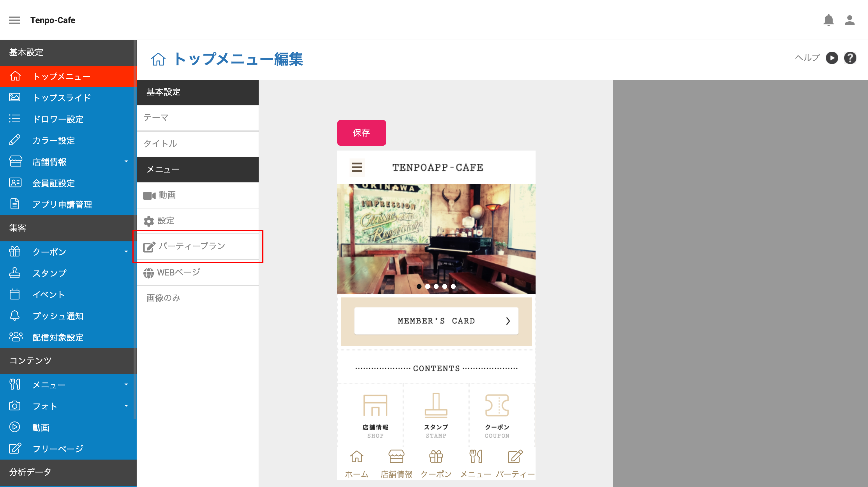Image resolution: width=868 pixels, height=487 pixels.
Task: Open the スタンプ STAMP tile in preview
Action: tap(436, 416)
